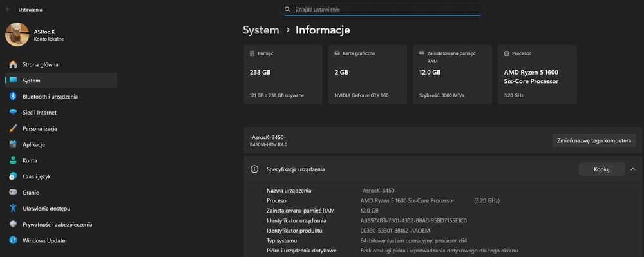Click the Sieć i Internet Wi-Fi icon
Viewport: 644px width, 257px height.
(13, 113)
